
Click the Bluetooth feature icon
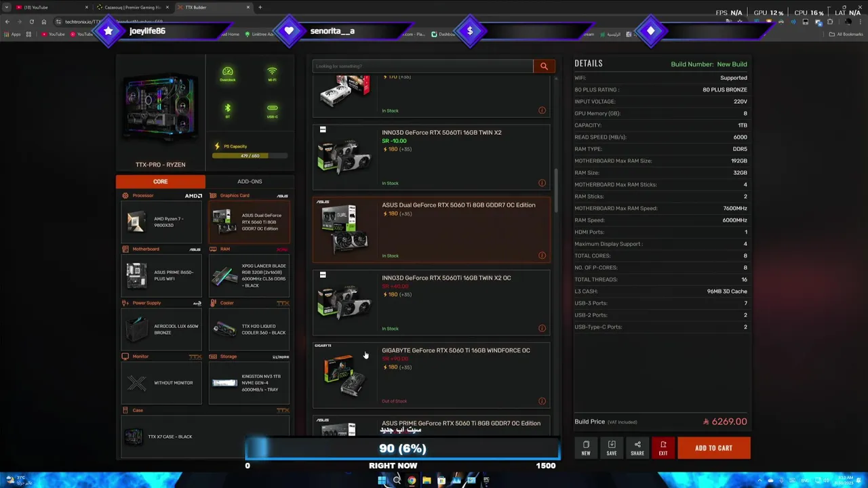click(x=228, y=110)
